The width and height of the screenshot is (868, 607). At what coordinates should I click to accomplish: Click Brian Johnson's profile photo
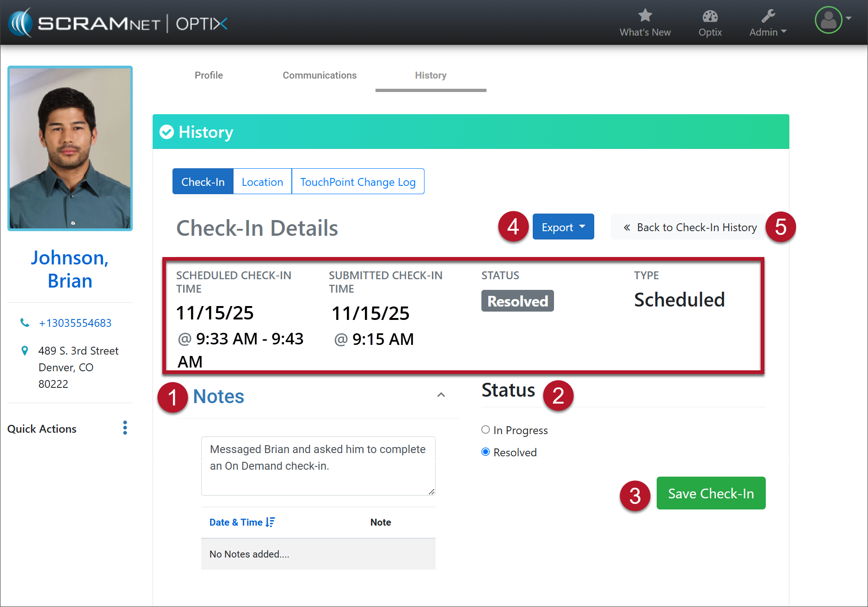click(70, 148)
